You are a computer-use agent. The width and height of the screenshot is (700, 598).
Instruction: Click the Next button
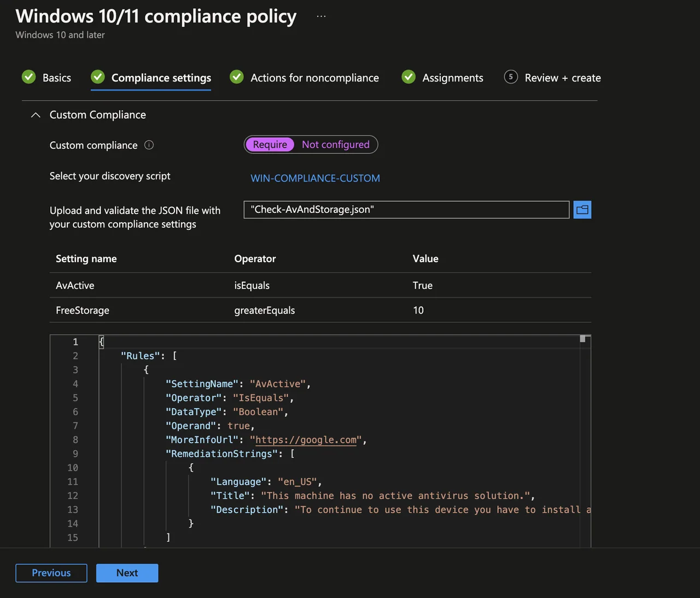click(x=127, y=573)
